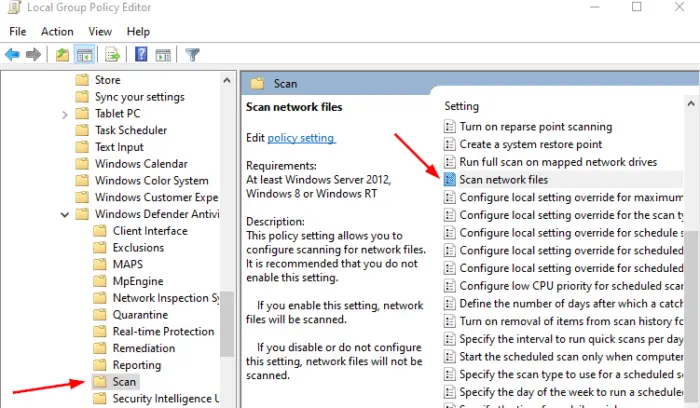Select the Quarantine folder in tree
Screen dimensions: 700x408
click(x=138, y=315)
